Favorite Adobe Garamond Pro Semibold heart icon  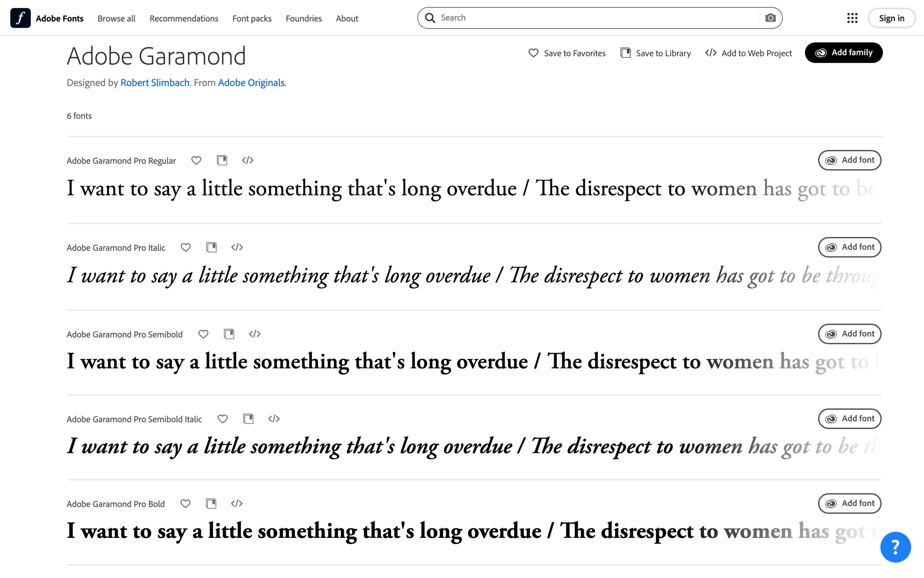(204, 334)
